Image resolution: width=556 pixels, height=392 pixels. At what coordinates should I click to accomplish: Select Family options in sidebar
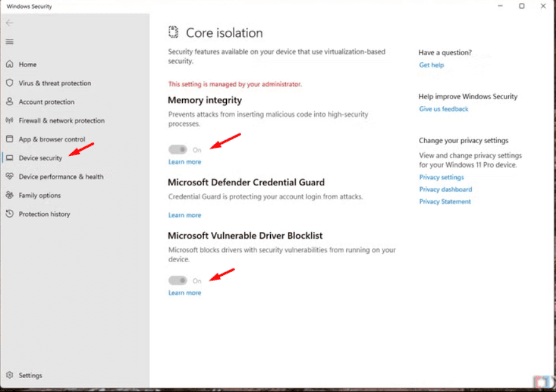pos(40,195)
